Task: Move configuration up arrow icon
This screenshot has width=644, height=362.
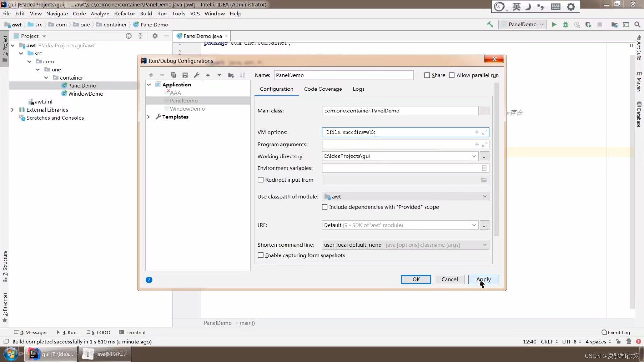Action: pos(208,75)
